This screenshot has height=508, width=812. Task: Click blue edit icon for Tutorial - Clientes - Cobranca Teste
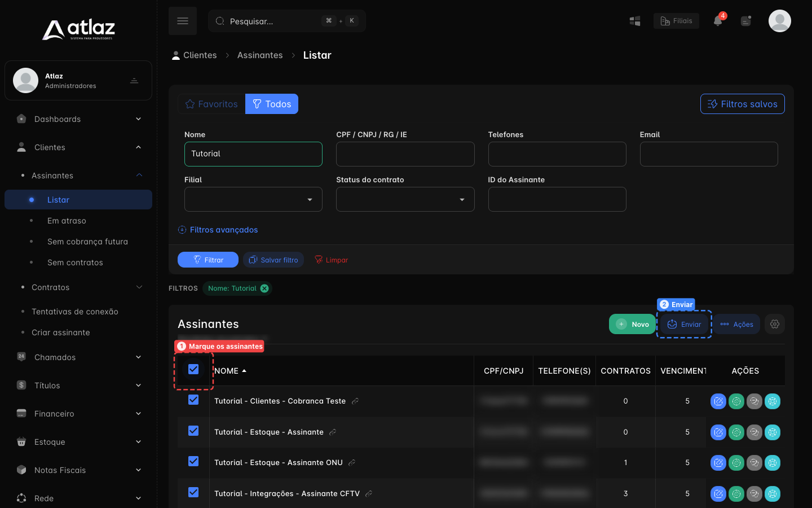click(x=718, y=401)
